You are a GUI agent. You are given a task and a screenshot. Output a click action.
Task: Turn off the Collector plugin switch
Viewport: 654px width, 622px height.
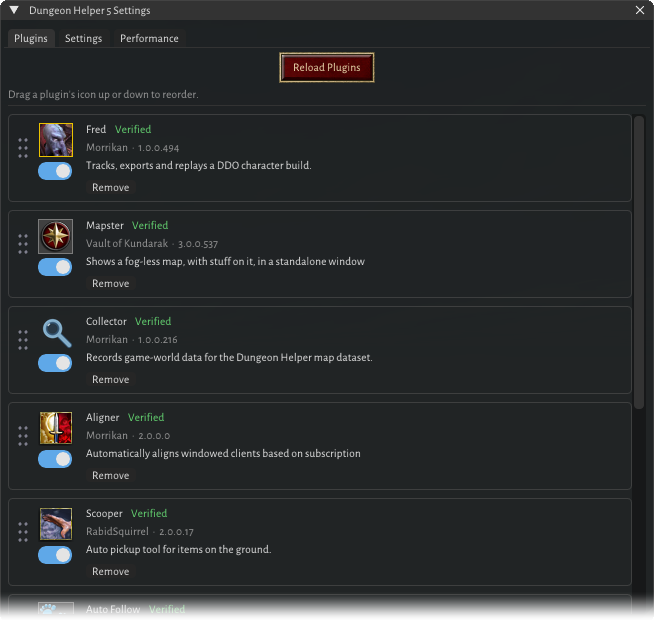55,363
